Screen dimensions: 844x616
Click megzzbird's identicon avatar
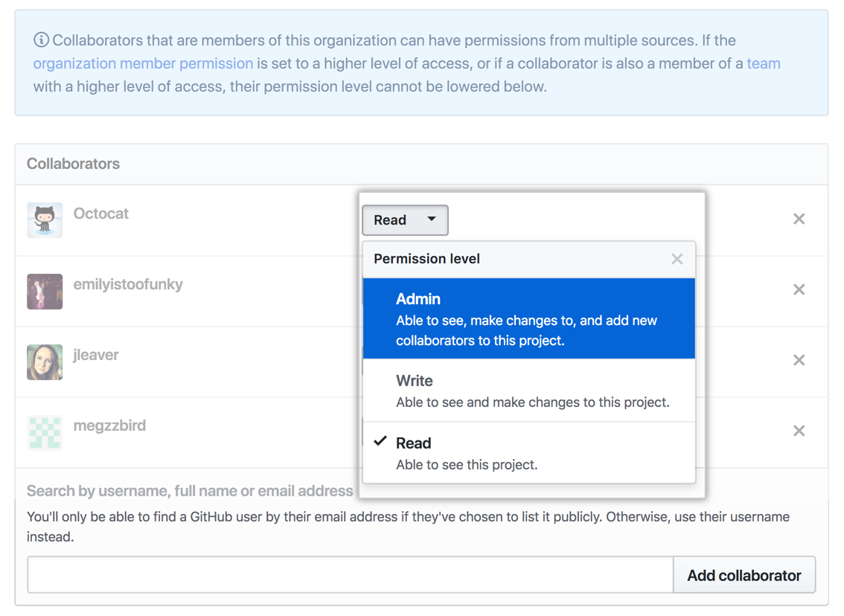(45, 432)
